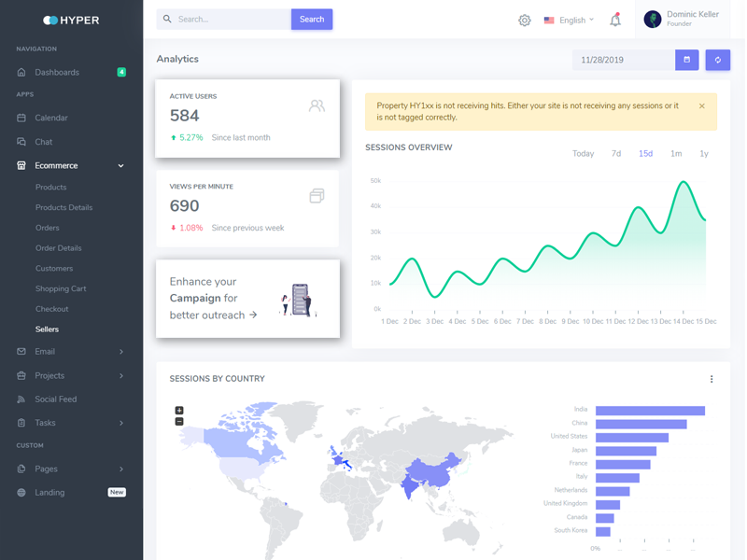Select the 7d sessions range
The width and height of the screenshot is (747, 560).
[x=615, y=153]
